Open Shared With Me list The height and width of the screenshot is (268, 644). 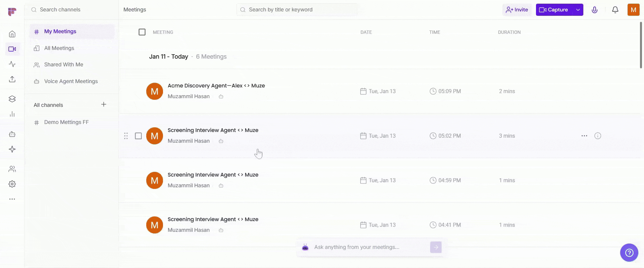pos(63,65)
